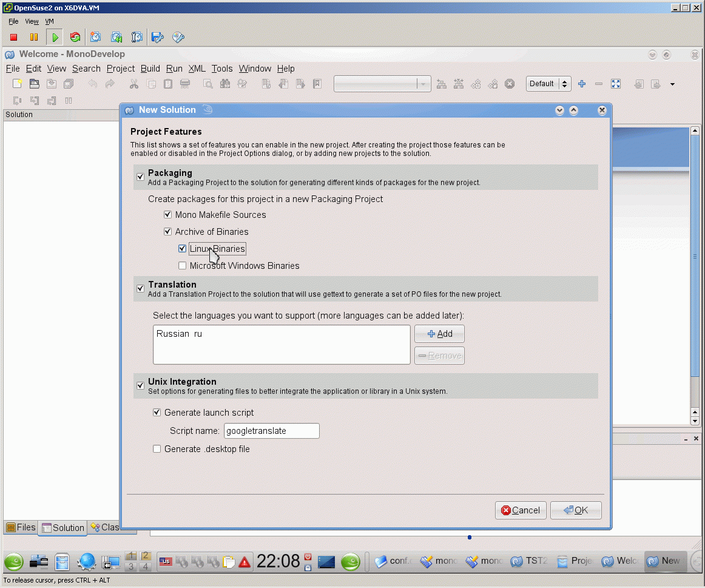The width and height of the screenshot is (705, 588).
Task: Open the Tools menu
Action: pos(222,69)
